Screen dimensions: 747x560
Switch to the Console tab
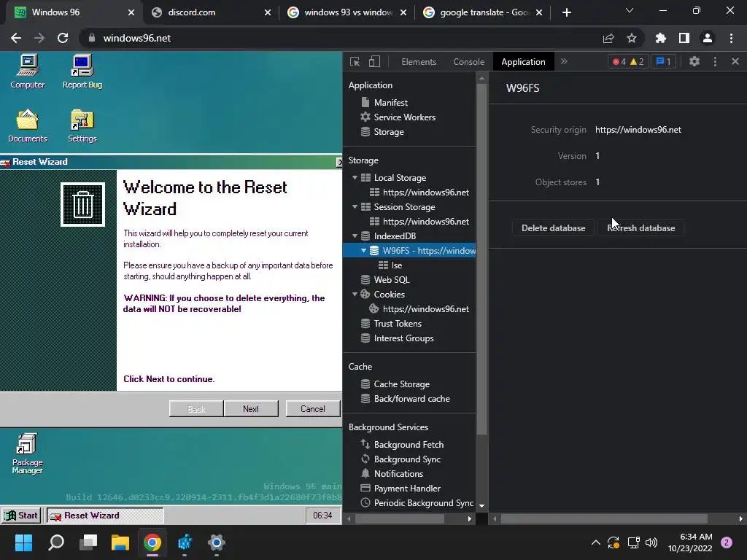(x=469, y=62)
